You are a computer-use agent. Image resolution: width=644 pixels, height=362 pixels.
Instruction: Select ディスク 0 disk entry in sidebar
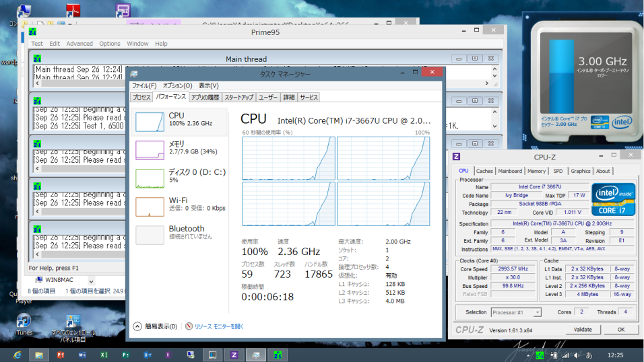coord(179,178)
